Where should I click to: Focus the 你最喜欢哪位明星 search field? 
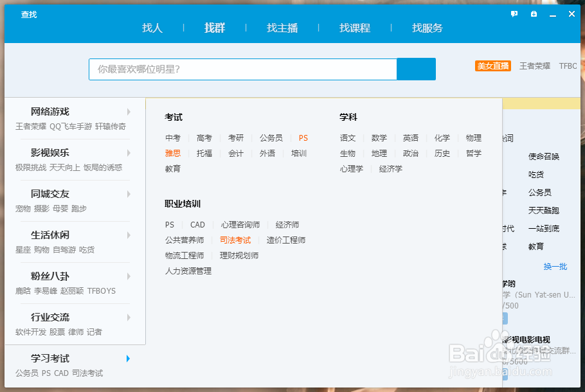pos(243,69)
